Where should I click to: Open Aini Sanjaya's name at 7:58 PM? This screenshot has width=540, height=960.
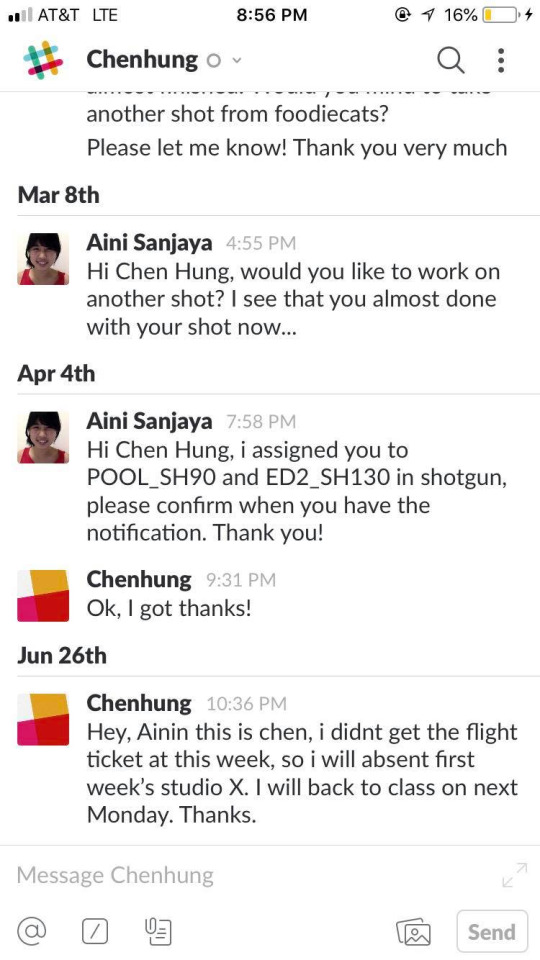(149, 421)
